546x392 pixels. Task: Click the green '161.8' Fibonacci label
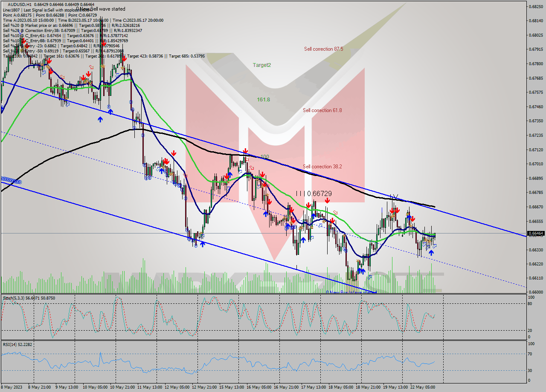(x=263, y=100)
